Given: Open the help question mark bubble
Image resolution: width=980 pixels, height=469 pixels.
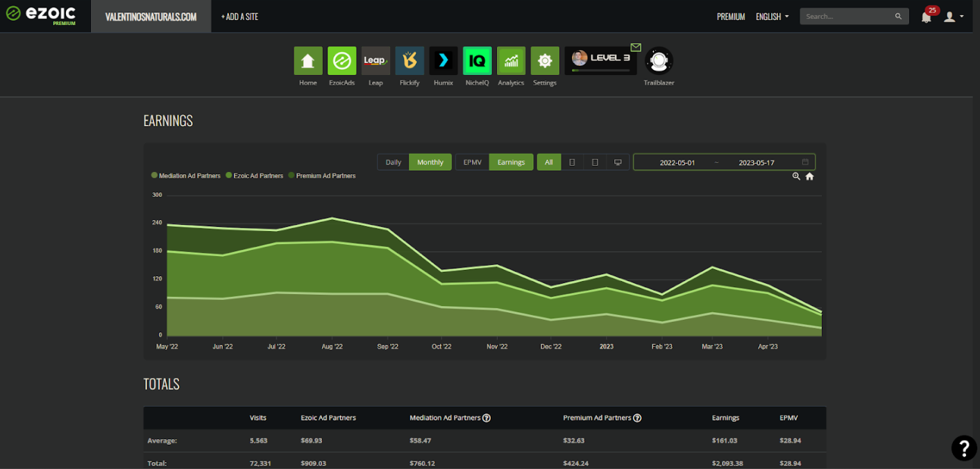Looking at the screenshot, I should coord(964,448).
